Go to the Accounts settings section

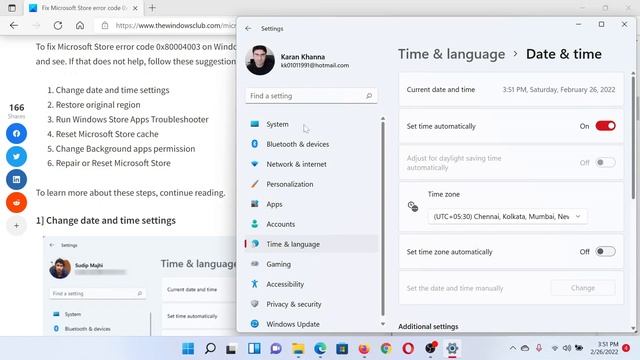[x=311, y=224]
